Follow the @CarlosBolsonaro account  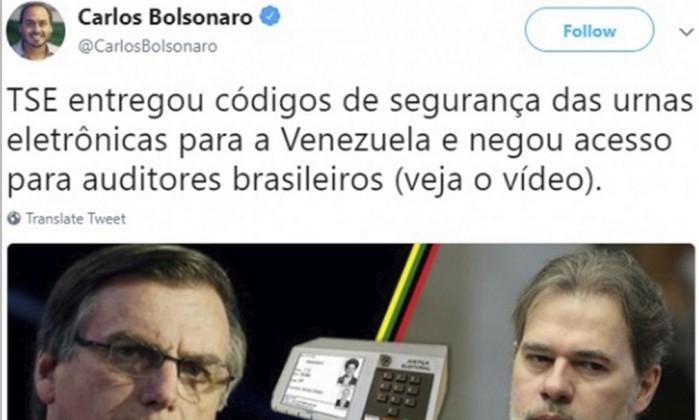[x=589, y=30]
